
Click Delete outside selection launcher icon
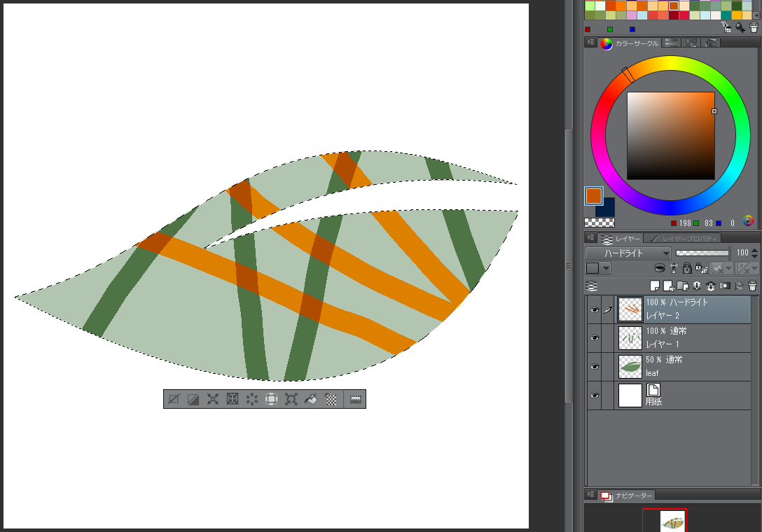[271, 400]
